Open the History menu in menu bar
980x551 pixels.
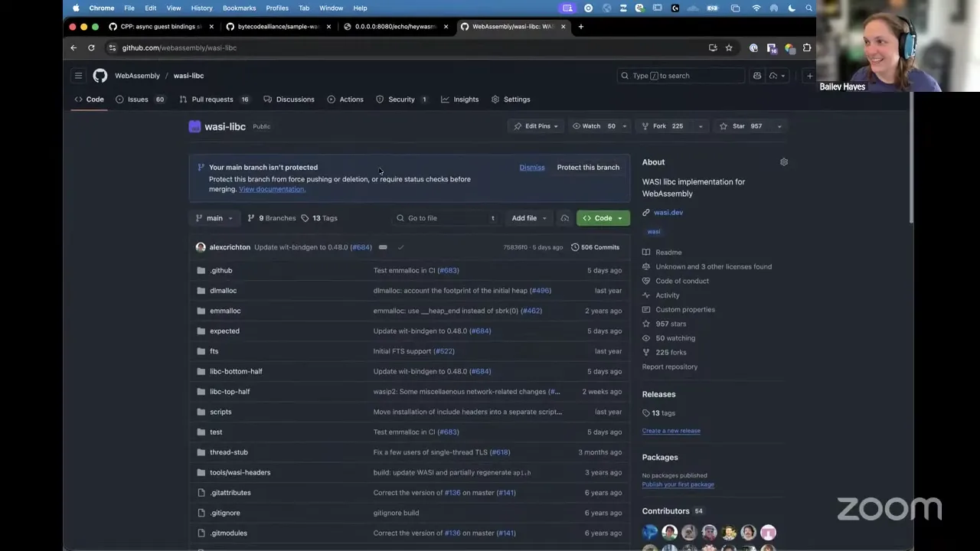(201, 8)
